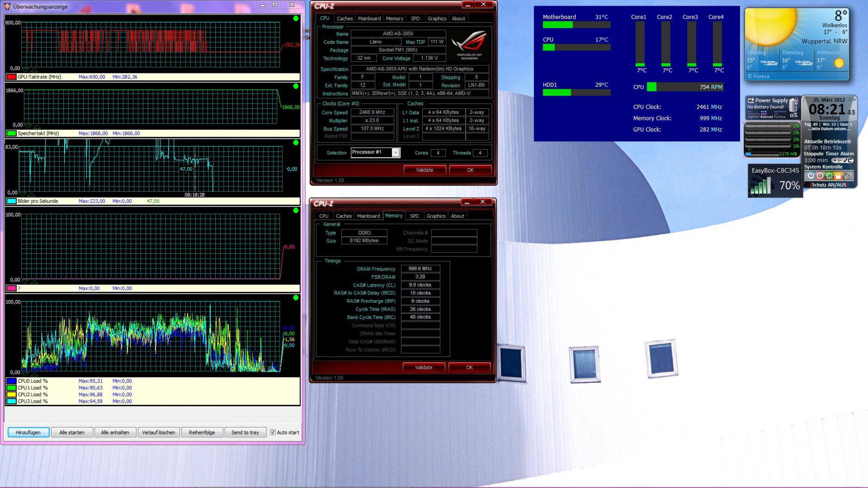
Task: Click the green Speichertakt color swatch
Action: click(x=11, y=133)
